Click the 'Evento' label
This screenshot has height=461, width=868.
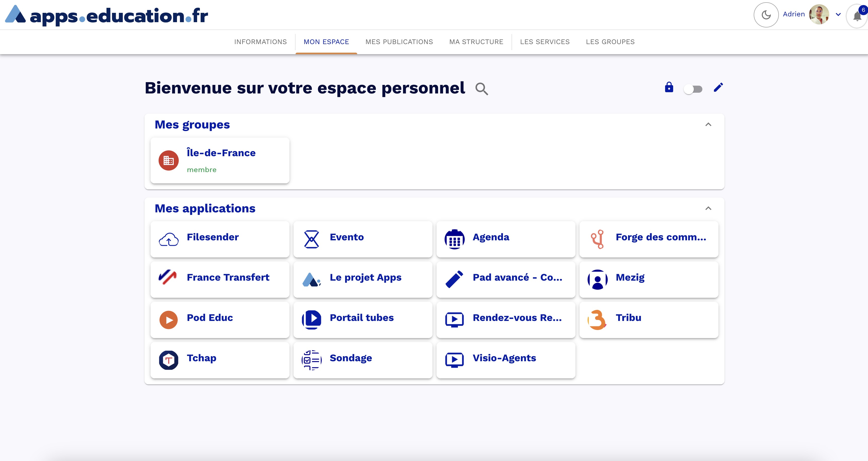point(347,237)
